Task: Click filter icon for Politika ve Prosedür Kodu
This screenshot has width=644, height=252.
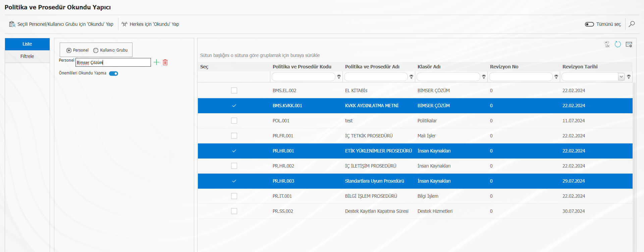Action: [x=339, y=77]
